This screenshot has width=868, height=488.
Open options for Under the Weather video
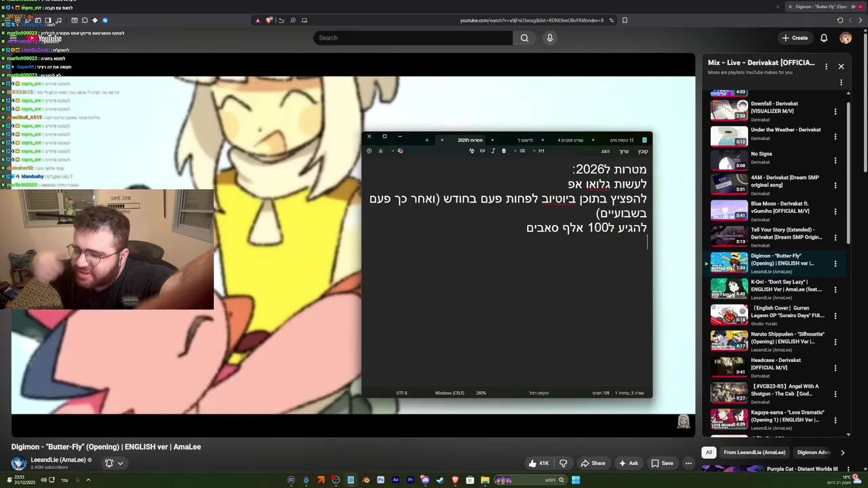click(835, 137)
